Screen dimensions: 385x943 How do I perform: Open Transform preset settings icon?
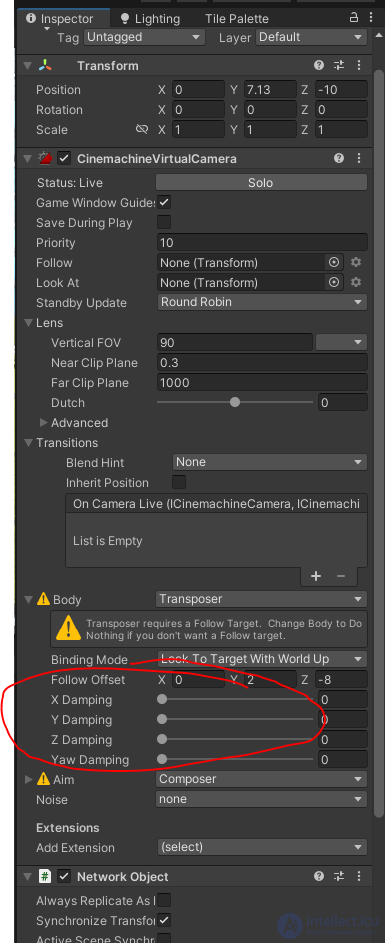pos(339,66)
